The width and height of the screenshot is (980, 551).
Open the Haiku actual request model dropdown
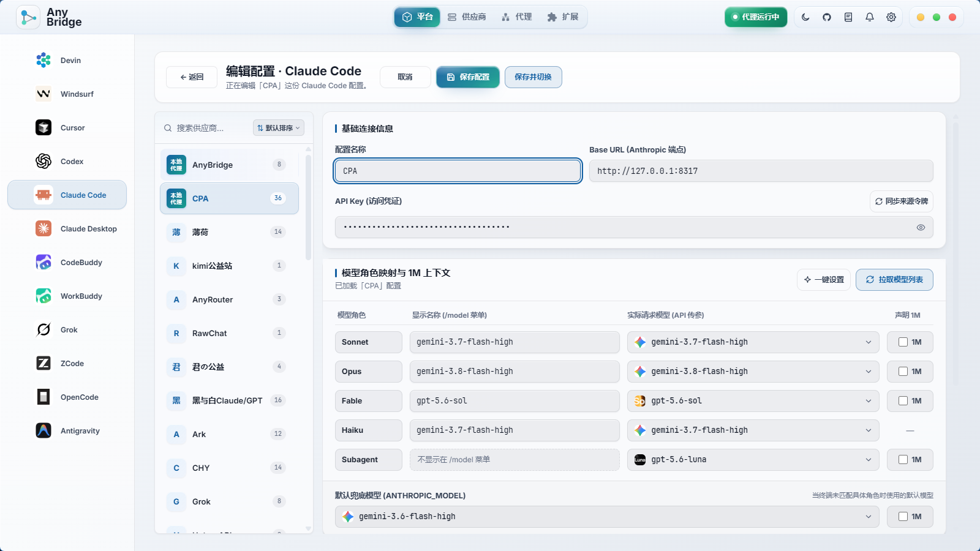(753, 430)
